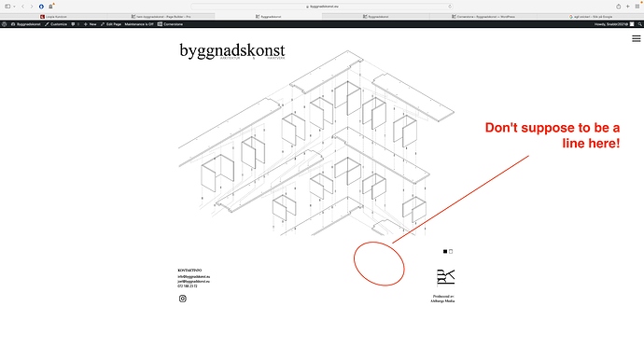Click Edit Page in admin bar
644x362 pixels.
(111, 24)
